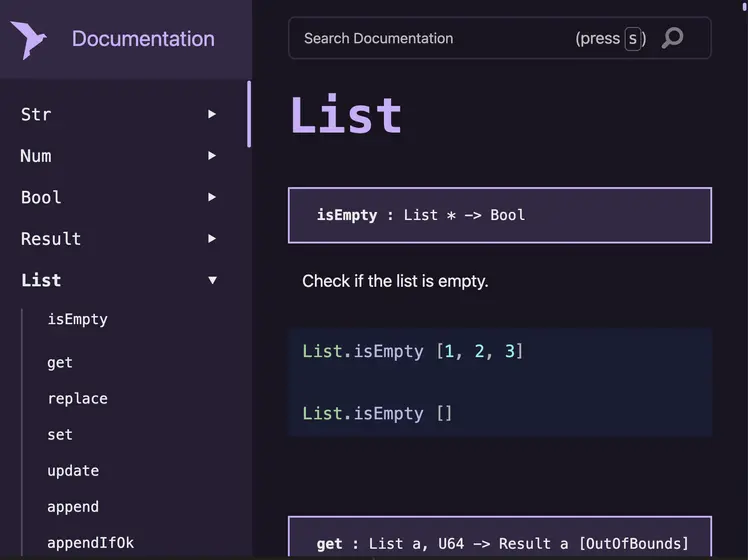Select set in the sidebar list
The height and width of the screenshot is (560, 748).
click(60, 435)
